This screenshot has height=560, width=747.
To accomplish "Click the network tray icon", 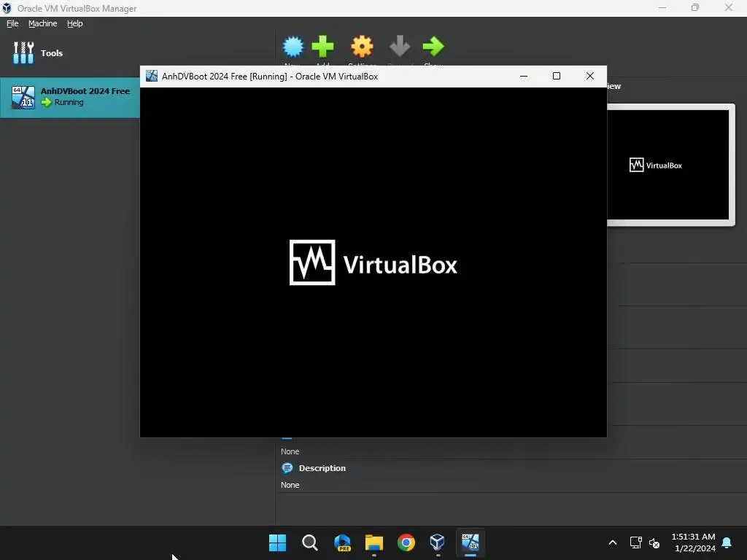I will [635, 542].
